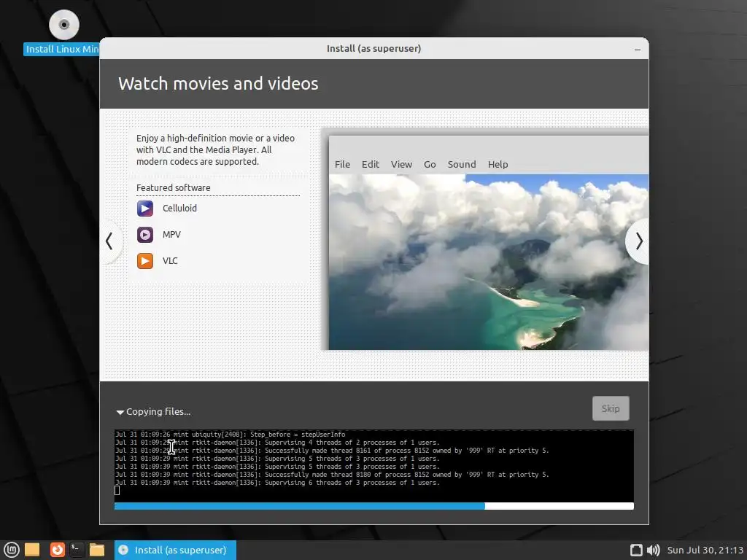The height and width of the screenshot is (560, 747).
Task: Click the log line mentioning stepUserInfo
Action: pos(230,435)
